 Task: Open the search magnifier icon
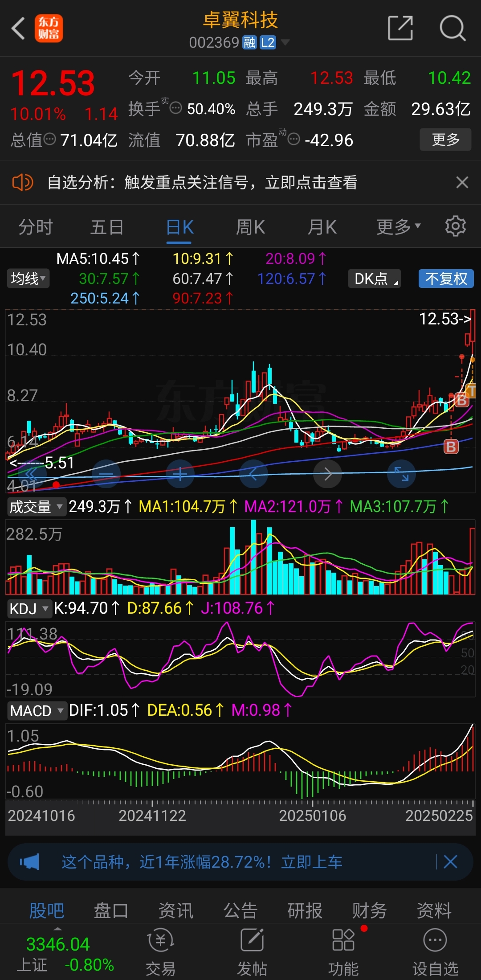click(452, 29)
